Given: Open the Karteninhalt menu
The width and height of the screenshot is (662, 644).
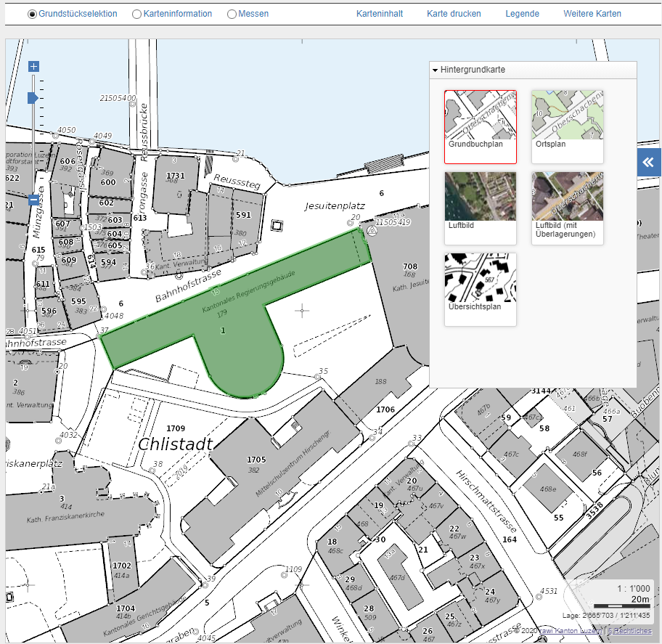Looking at the screenshot, I should tap(380, 14).
